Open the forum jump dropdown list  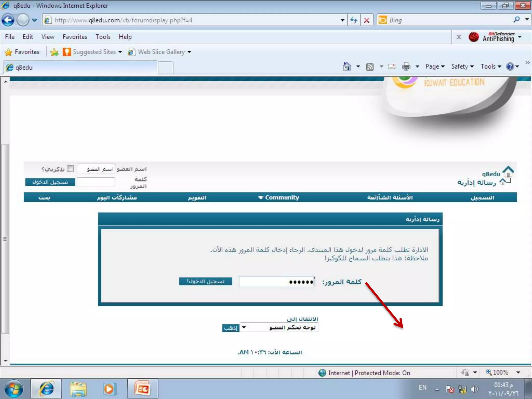point(279,327)
